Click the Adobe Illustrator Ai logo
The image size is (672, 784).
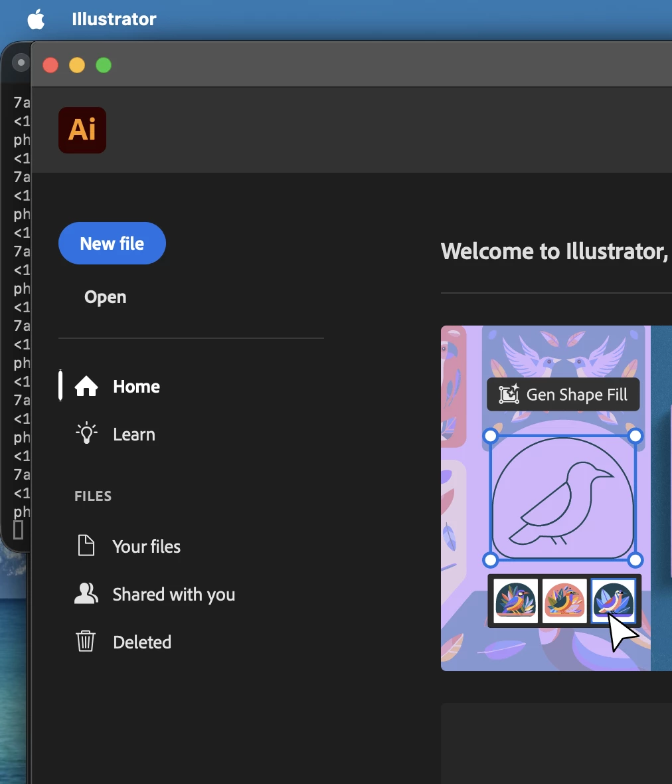tap(82, 130)
